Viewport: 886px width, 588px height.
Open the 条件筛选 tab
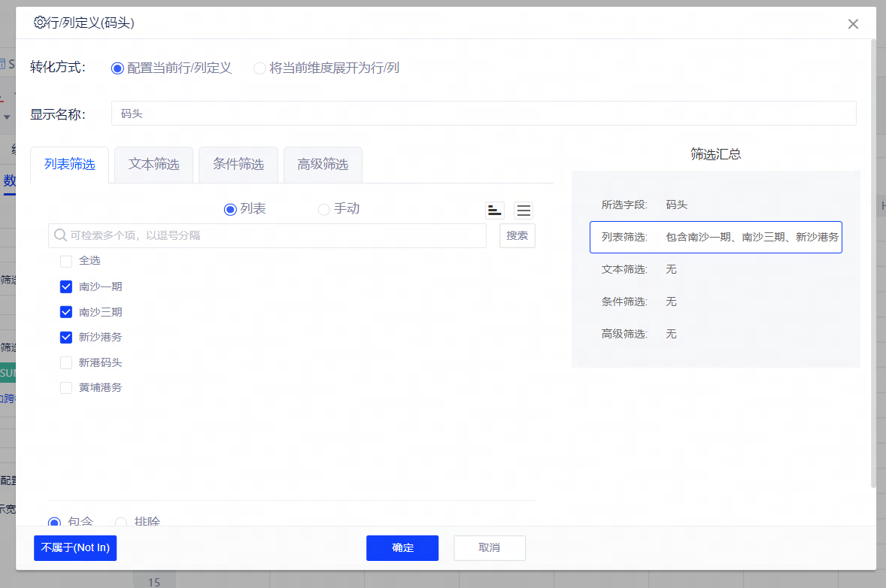pyautogui.click(x=238, y=164)
